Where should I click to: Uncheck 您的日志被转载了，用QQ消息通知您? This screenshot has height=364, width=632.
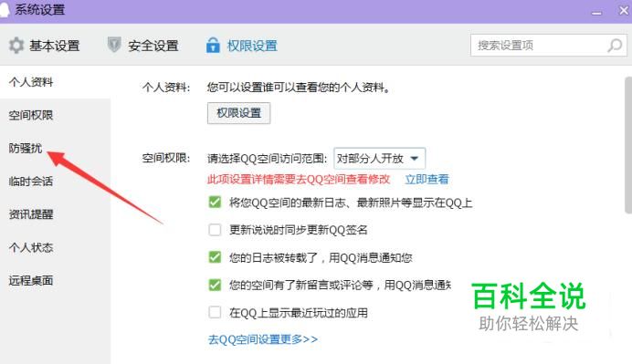coord(215,257)
